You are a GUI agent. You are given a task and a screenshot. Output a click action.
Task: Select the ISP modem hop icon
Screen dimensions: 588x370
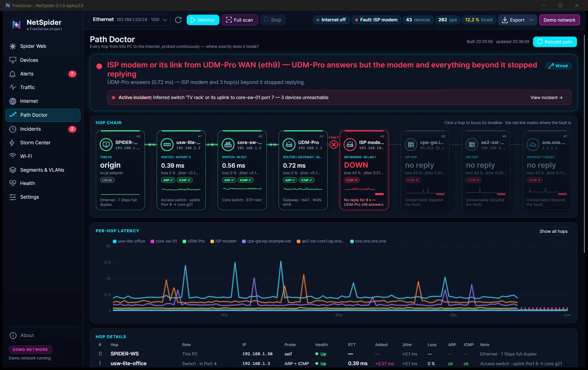click(350, 145)
